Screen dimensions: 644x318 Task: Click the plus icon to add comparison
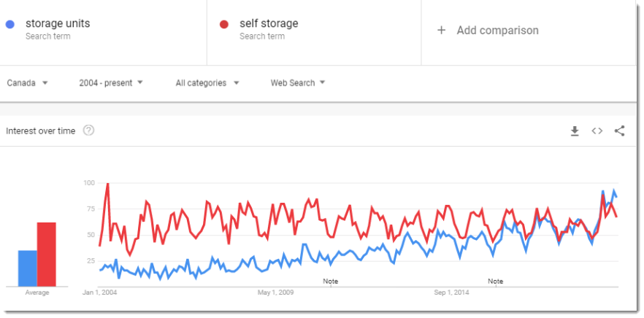point(441,31)
